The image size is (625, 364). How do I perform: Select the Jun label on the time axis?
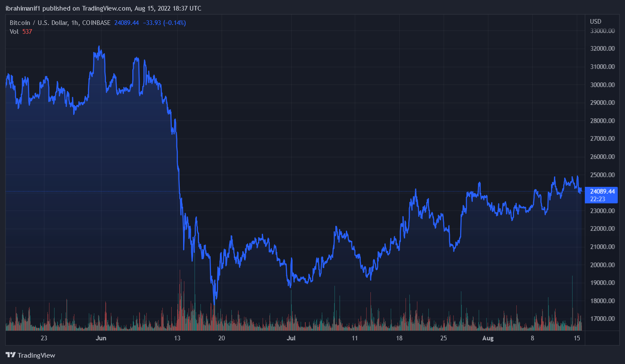(x=101, y=338)
